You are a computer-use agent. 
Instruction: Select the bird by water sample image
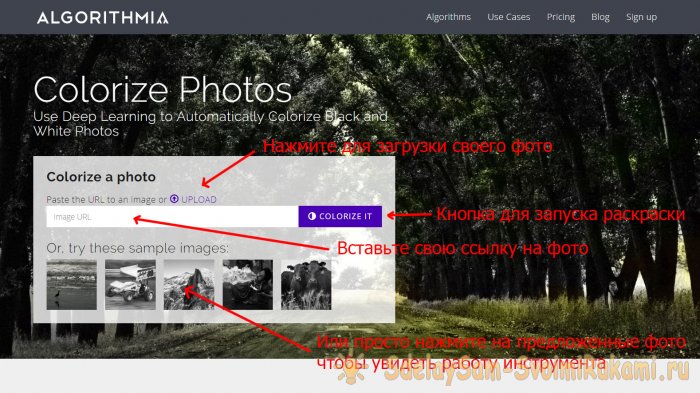pyautogui.click(x=71, y=285)
